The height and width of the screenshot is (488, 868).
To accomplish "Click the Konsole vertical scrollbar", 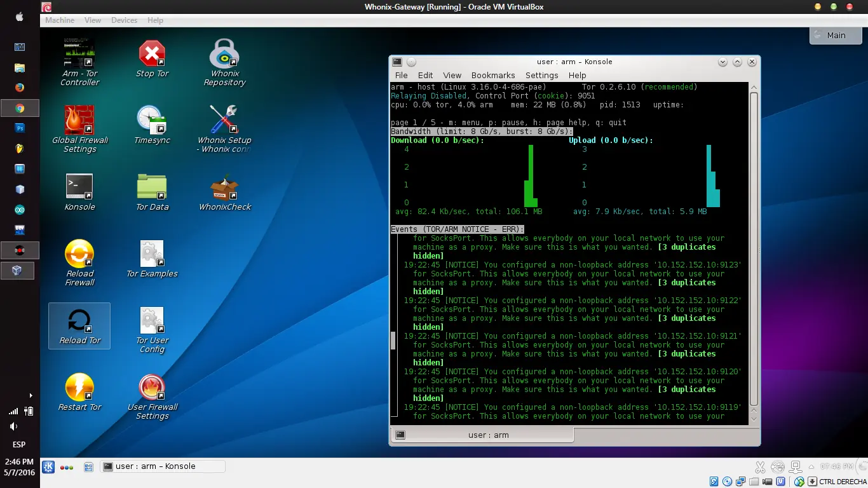I will pos(754,249).
